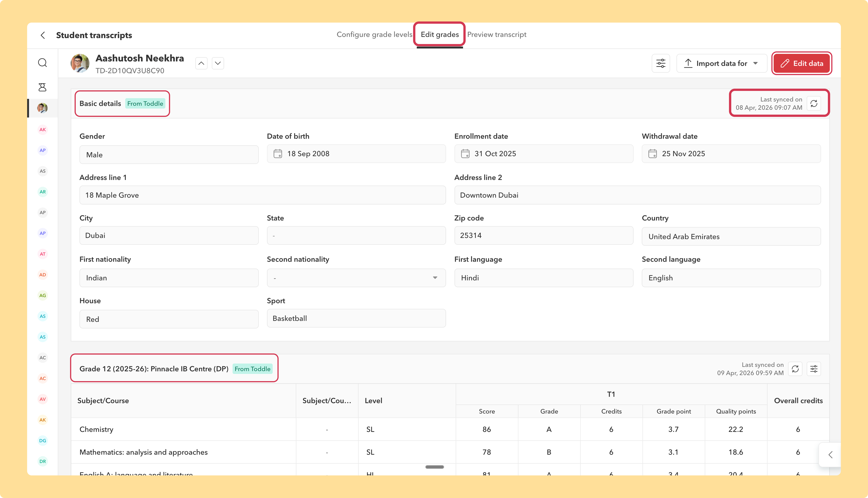Viewport: 868px width, 498px height.
Task: Switch to Configure grade levels tab
Action: tap(374, 35)
